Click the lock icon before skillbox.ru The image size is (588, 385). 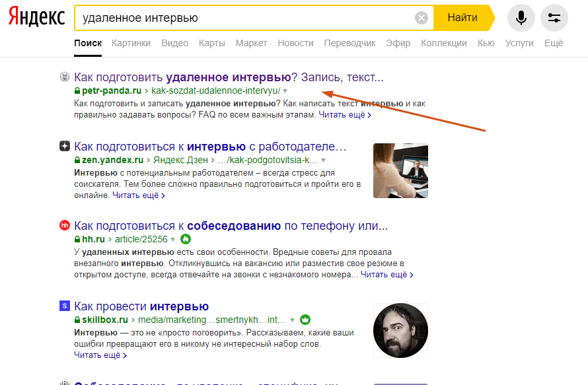(77, 320)
